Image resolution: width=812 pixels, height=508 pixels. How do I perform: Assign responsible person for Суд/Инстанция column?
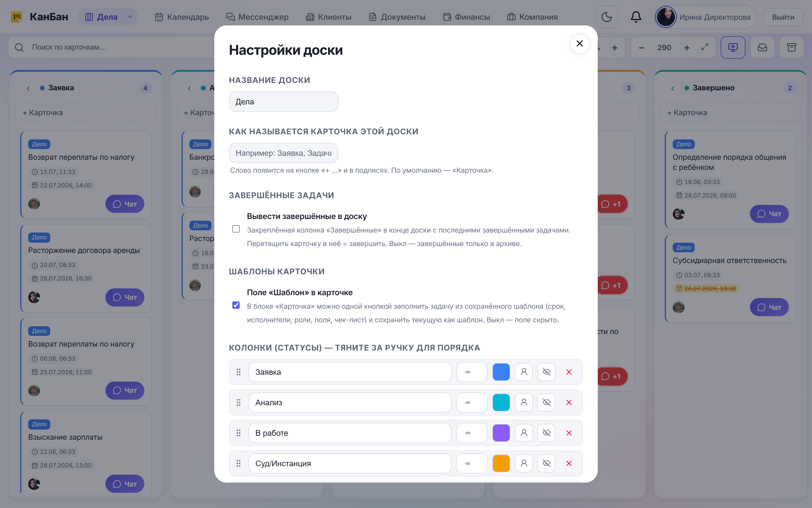click(x=524, y=464)
